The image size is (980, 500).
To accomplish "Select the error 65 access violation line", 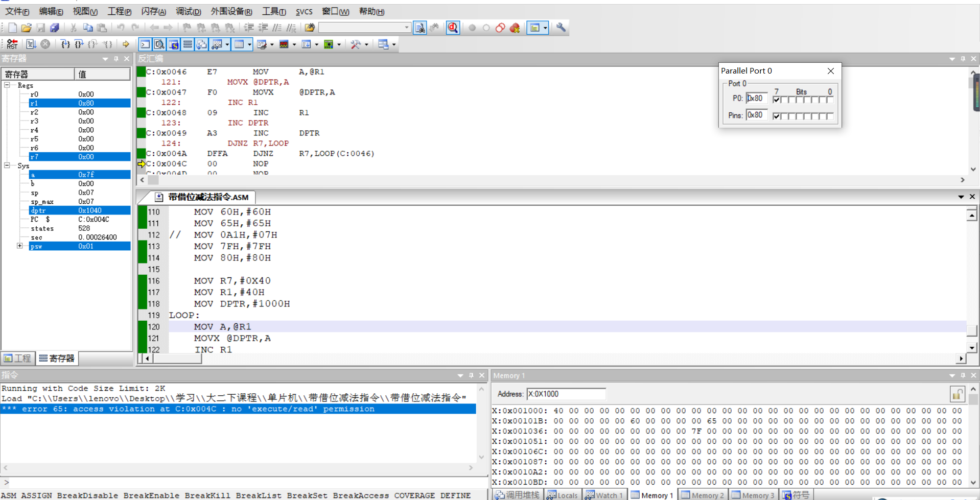I will pos(238,409).
